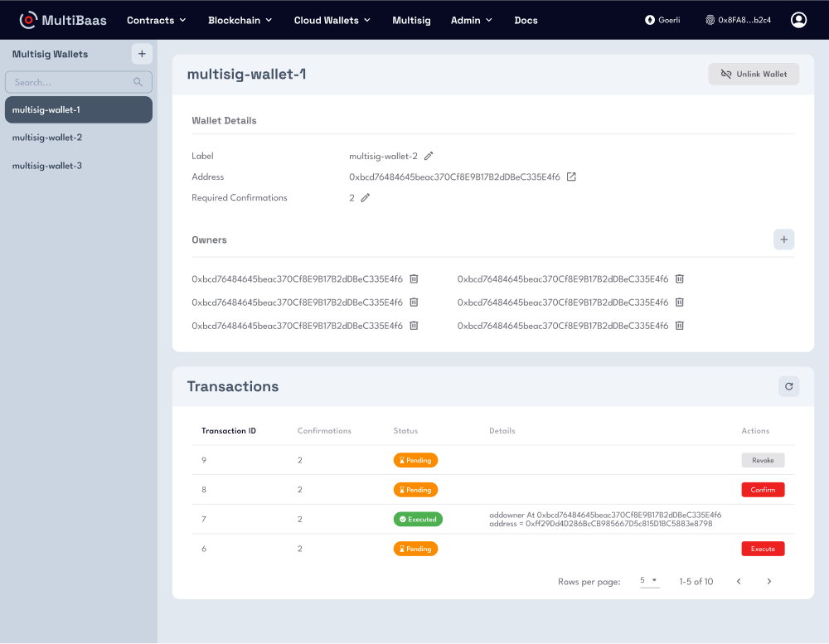Click the Unlink Wallet button

coord(754,74)
